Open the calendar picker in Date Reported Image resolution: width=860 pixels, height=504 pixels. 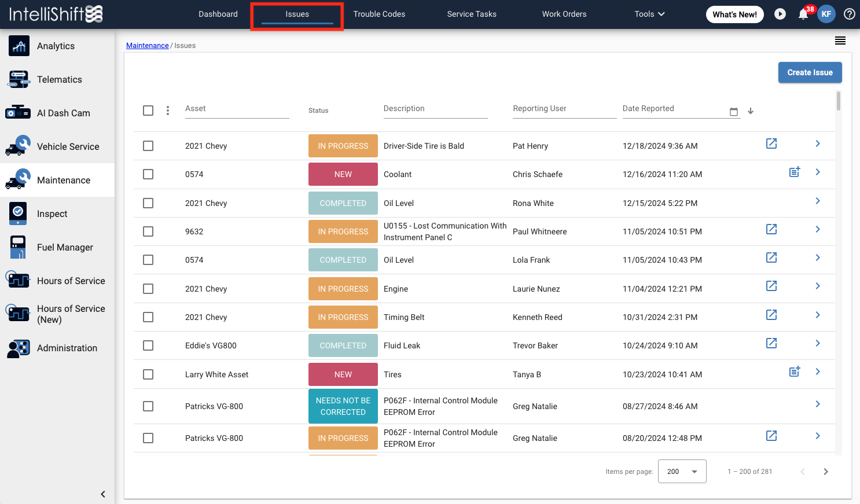pos(734,112)
